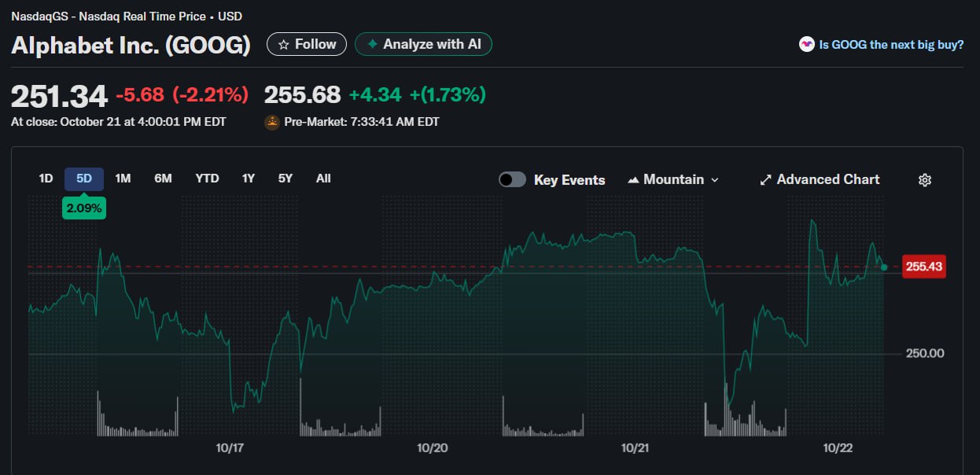Switch chart to 6M range
The height and width of the screenshot is (475, 980).
[163, 179]
